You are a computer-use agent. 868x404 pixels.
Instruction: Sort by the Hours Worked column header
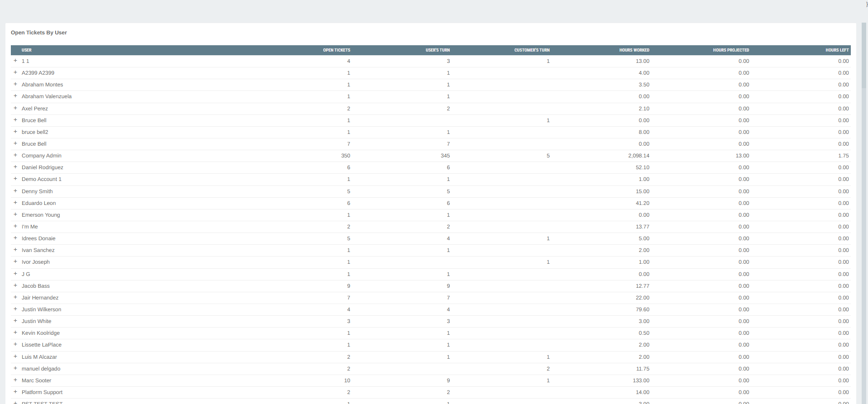pos(634,50)
